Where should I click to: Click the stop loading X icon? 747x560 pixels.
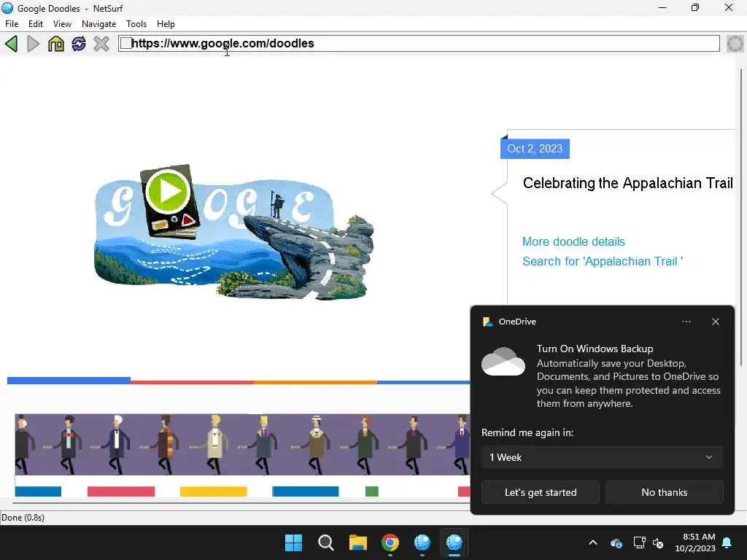[101, 44]
